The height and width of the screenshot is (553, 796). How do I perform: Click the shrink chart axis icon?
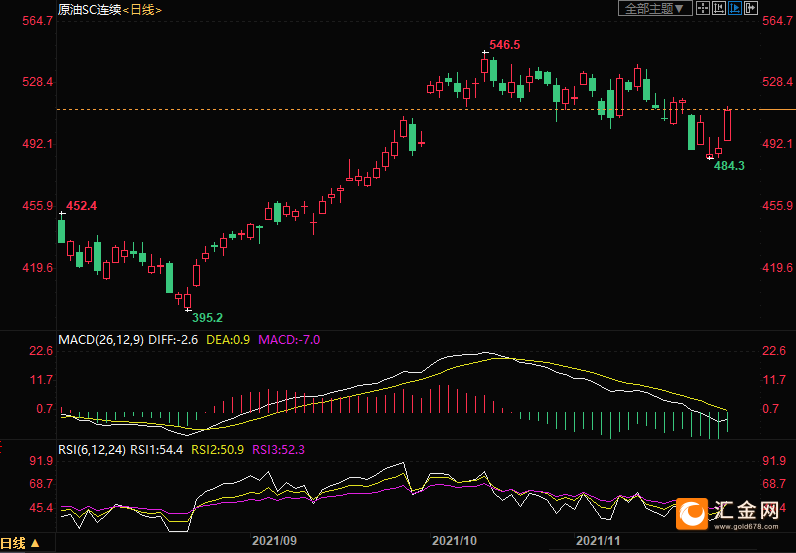719,8
